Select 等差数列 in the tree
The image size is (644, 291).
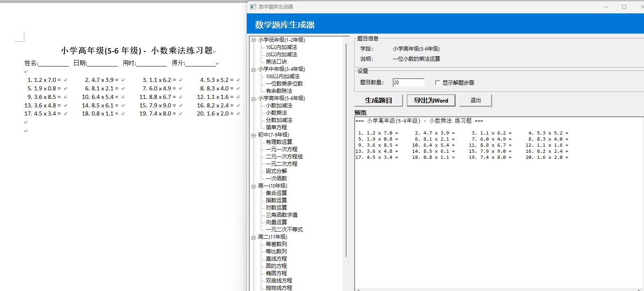276,244
